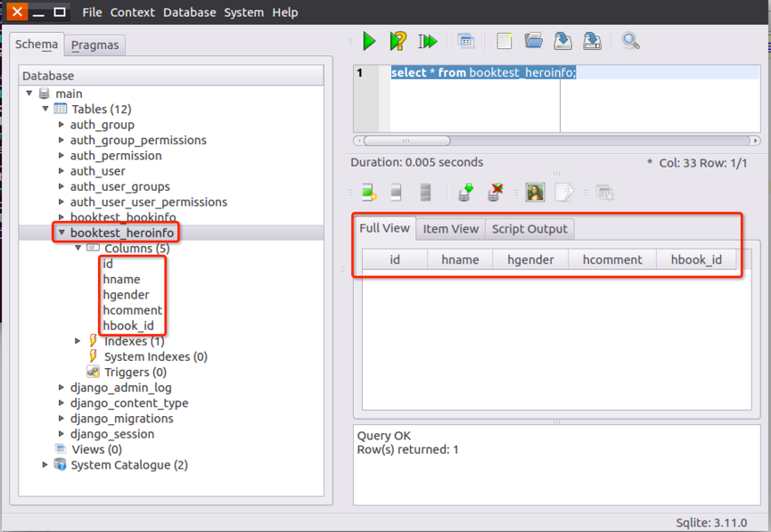Viewport: 771px width, 532px height.
Task: Run the query with the green play icon
Action: (369, 41)
